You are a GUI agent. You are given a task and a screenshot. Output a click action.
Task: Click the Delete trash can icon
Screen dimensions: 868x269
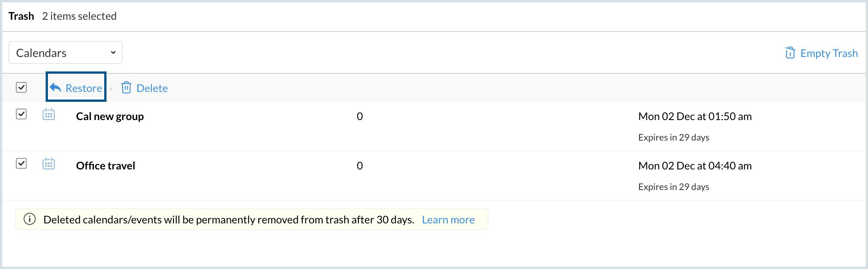(126, 88)
